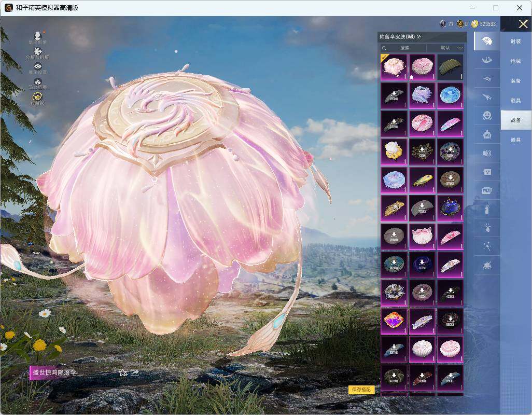Screen dimensions: 532x415
Task: Switch to the 时装 tab
Action: [x=516, y=41]
